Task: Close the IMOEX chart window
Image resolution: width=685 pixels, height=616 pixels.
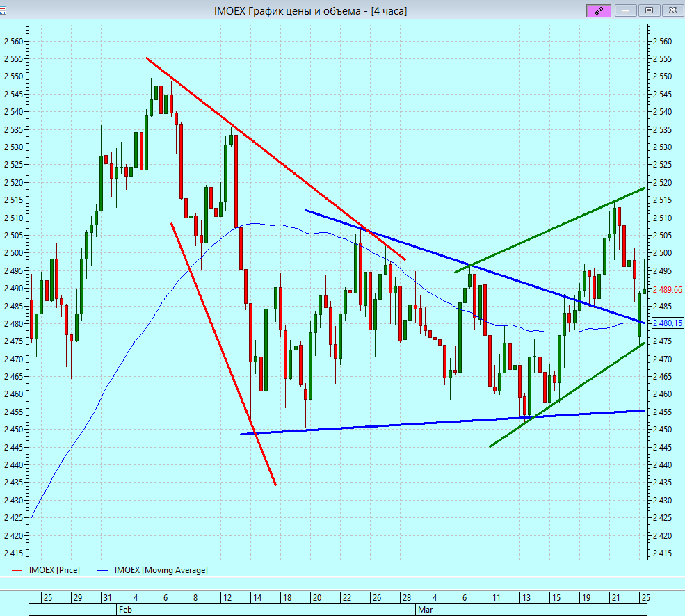Action: (672, 10)
